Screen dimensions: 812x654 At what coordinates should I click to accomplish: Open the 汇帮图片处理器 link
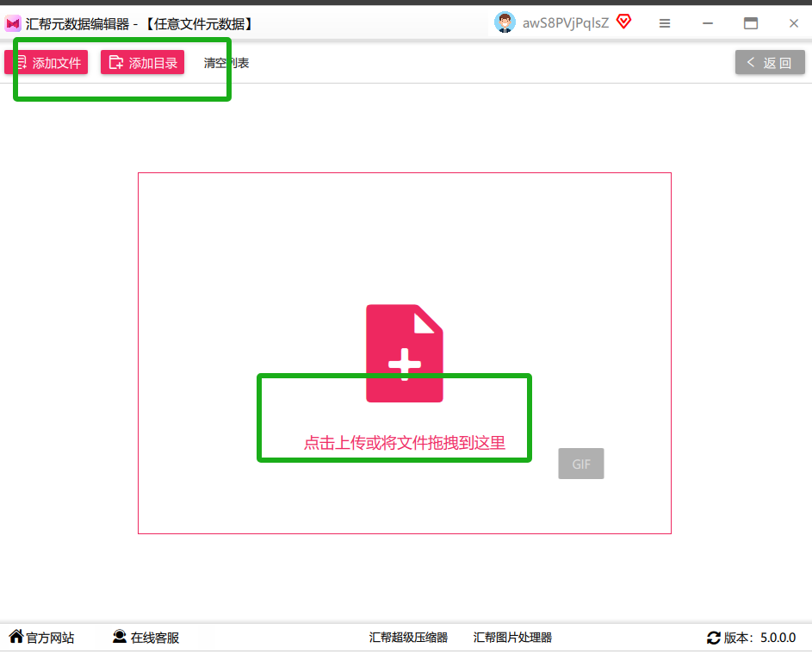(512, 637)
